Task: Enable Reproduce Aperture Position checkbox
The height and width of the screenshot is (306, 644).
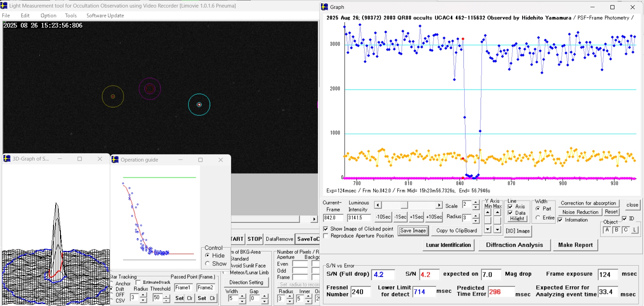Action: click(326, 236)
